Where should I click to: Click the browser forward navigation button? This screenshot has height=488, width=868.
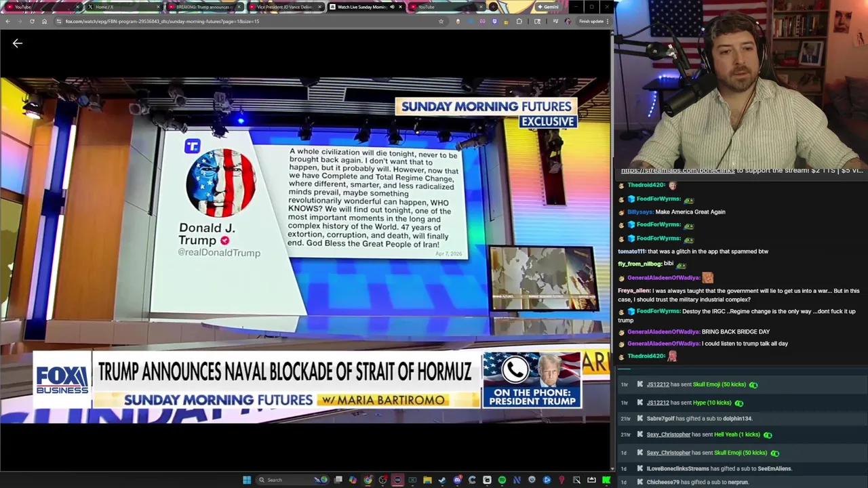(20, 21)
